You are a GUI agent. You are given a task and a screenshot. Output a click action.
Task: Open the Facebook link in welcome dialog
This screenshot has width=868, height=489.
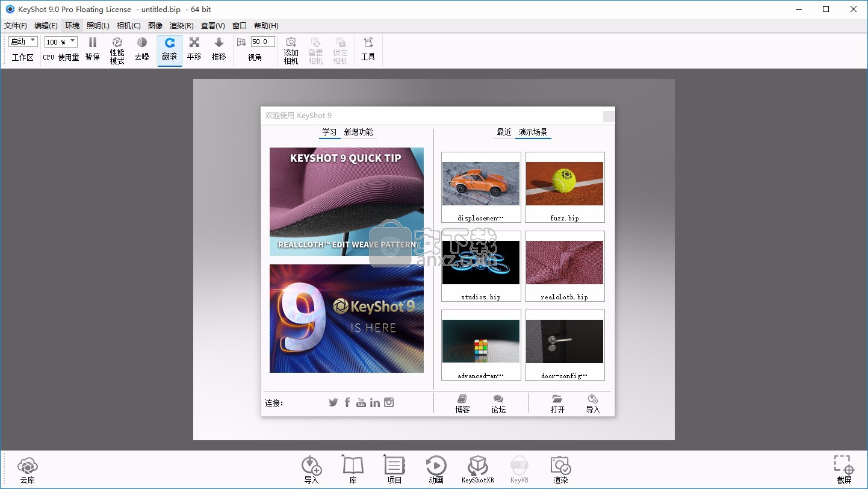tap(347, 402)
